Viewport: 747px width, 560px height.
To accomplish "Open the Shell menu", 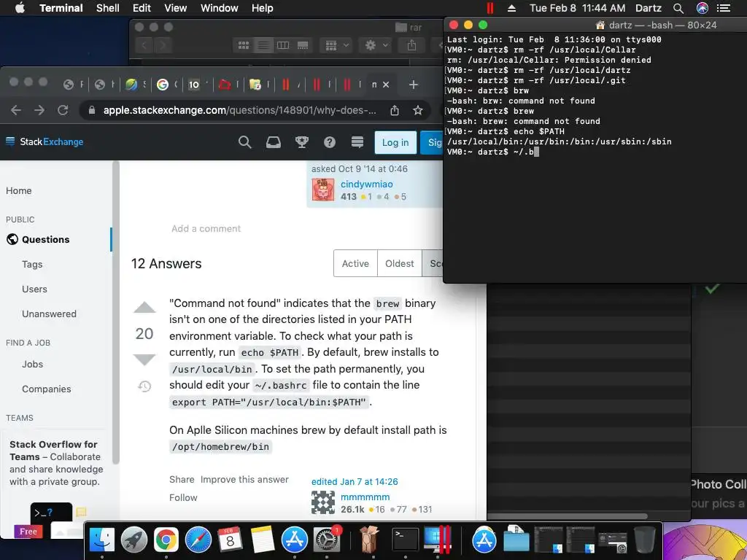I will pyautogui.click(x=108, y=8).
